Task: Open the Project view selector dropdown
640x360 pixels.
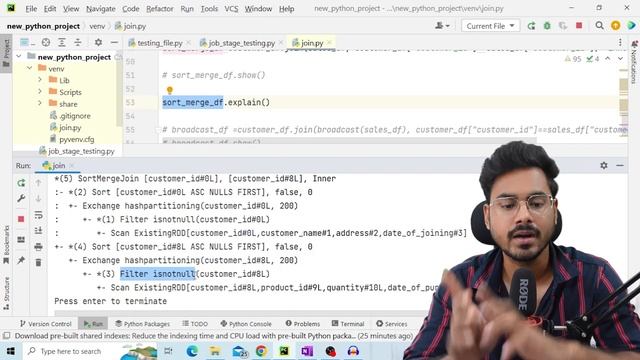Action: click(27, 42)
